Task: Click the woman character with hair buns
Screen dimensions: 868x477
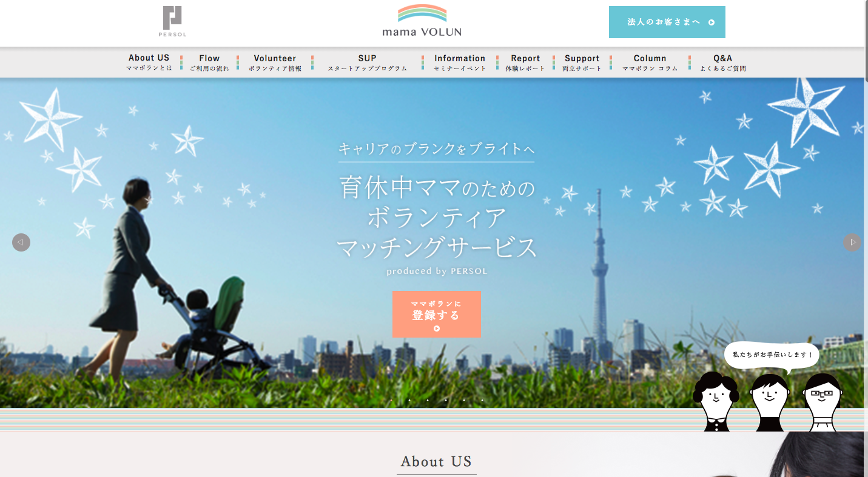Action: [716, 402]
